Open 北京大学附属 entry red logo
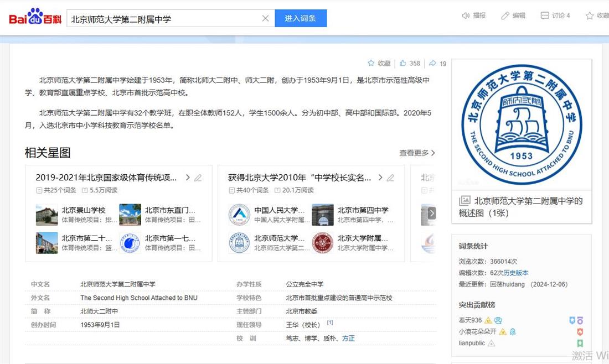Image resolution: width=609 pixels, height=364 pixels. (323, 243)
